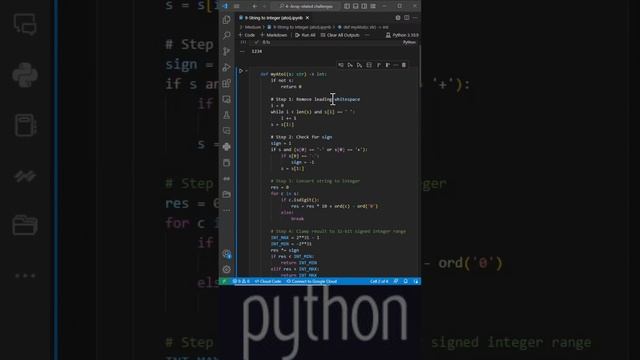Clear All Outputs in the notebook
The width and height of the screenshot is (640, 360).
click(x=340, y=35)
